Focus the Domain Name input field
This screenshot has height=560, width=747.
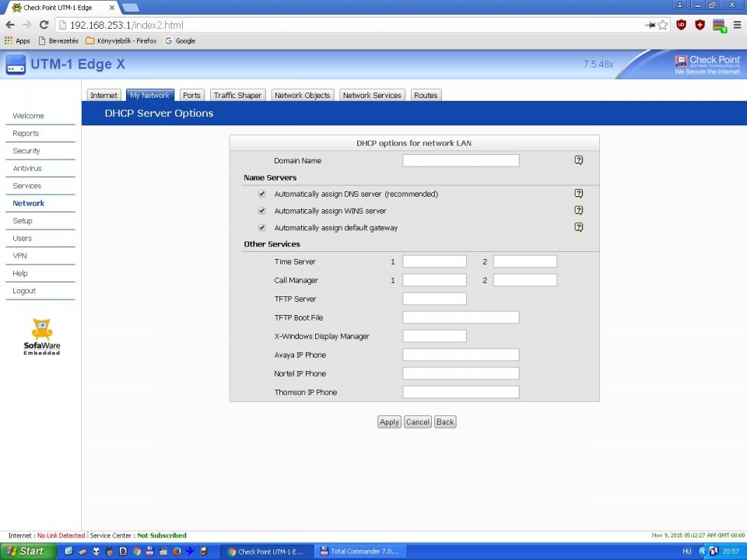click(x=461, y=160)
